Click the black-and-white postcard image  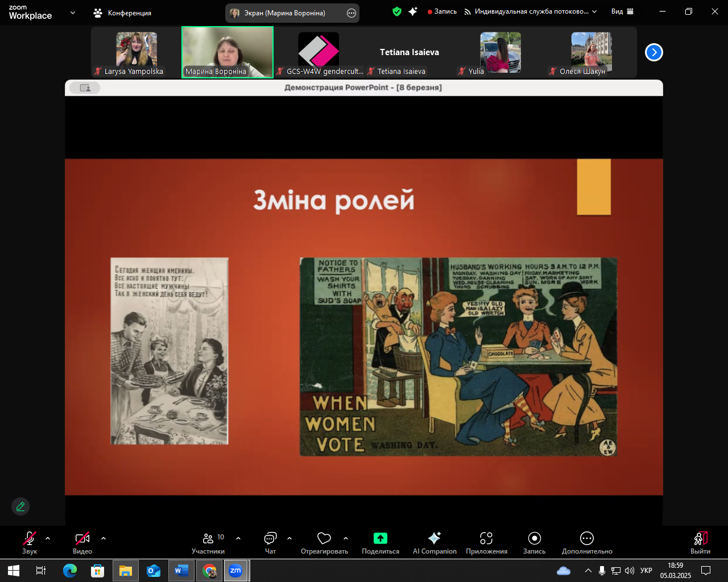point(169,351)
